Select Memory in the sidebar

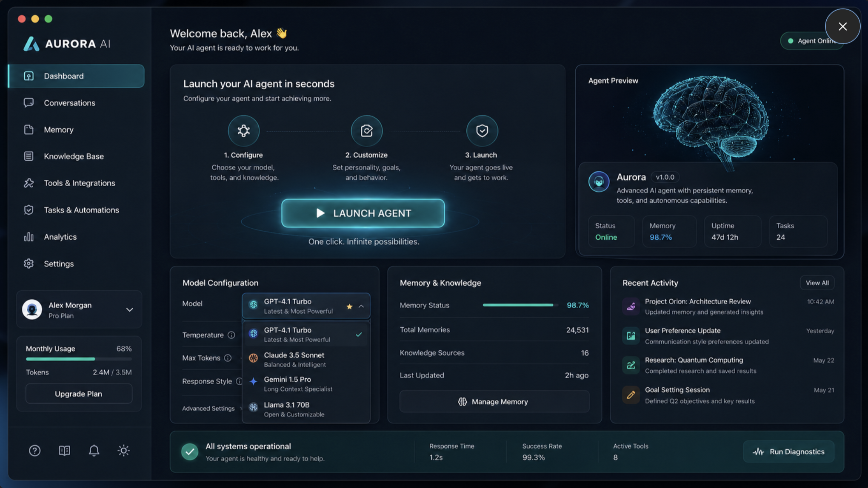pos(59,130)
